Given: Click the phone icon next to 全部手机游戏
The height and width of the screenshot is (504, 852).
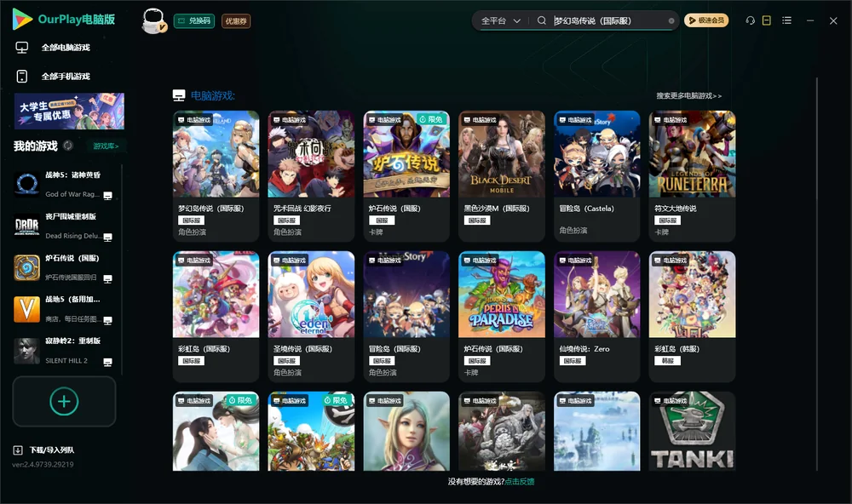Looking at the screenshot, I should (22, 77).
